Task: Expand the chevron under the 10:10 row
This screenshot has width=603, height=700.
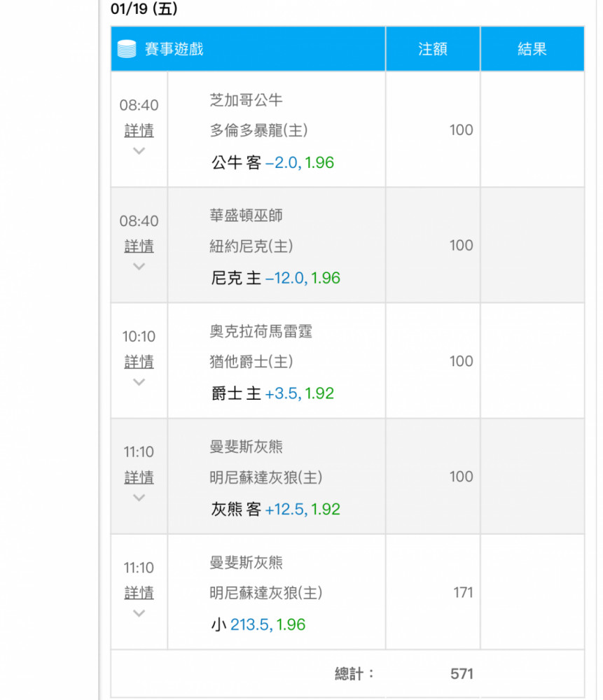Action: point(139,382)
